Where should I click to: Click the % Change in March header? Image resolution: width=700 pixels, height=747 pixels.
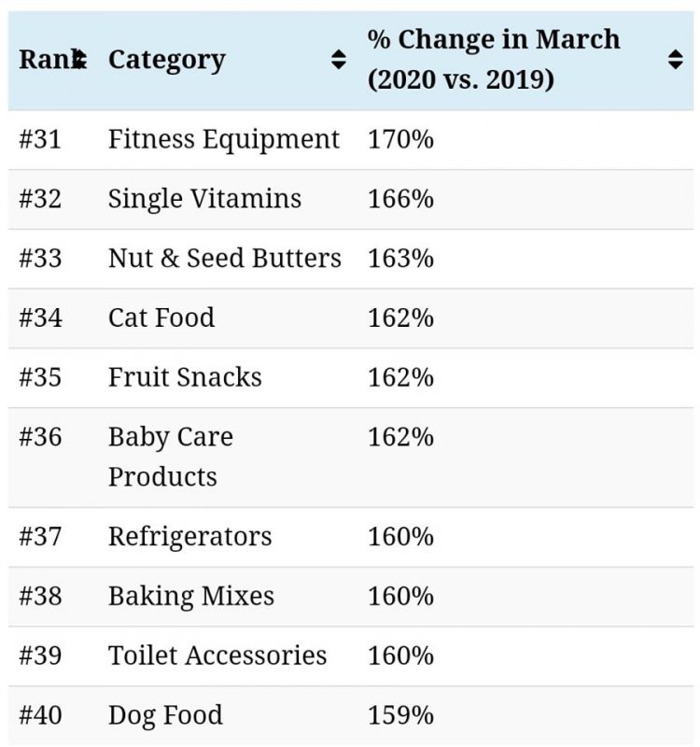tap(493, 60)
